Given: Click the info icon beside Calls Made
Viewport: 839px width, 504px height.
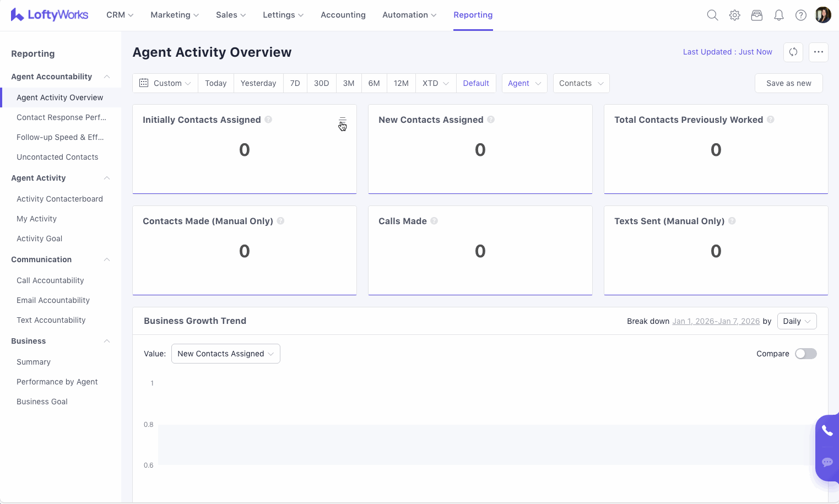Looking at the screenshot, I should 434,221.
